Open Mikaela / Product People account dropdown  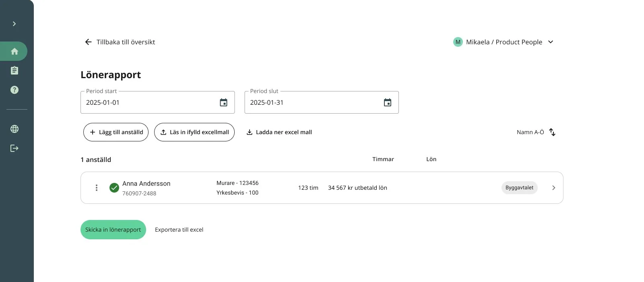(x=504, y=42)
